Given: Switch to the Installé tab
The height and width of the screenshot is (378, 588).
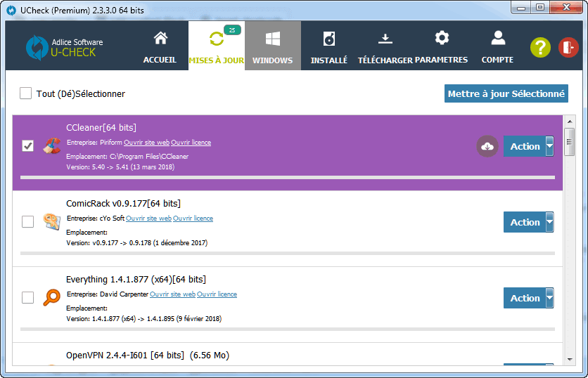Looking at the screenshot, I should click(x=328, y=46).
